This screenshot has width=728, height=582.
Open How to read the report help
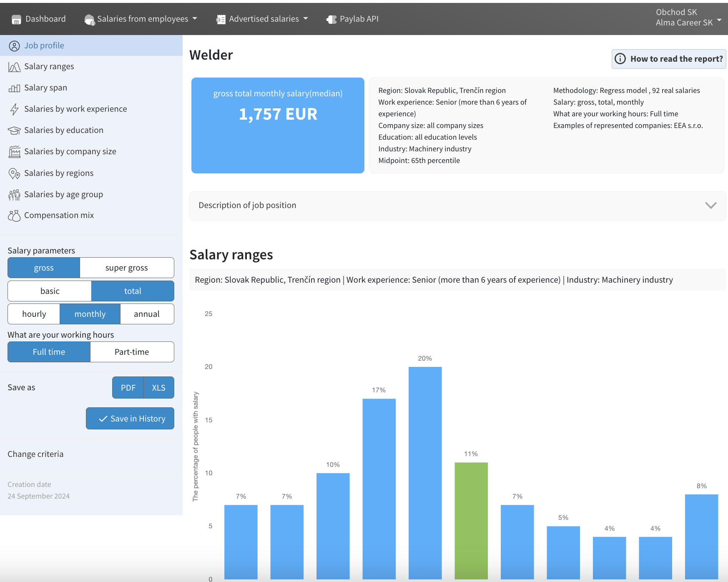click(669, 59)
